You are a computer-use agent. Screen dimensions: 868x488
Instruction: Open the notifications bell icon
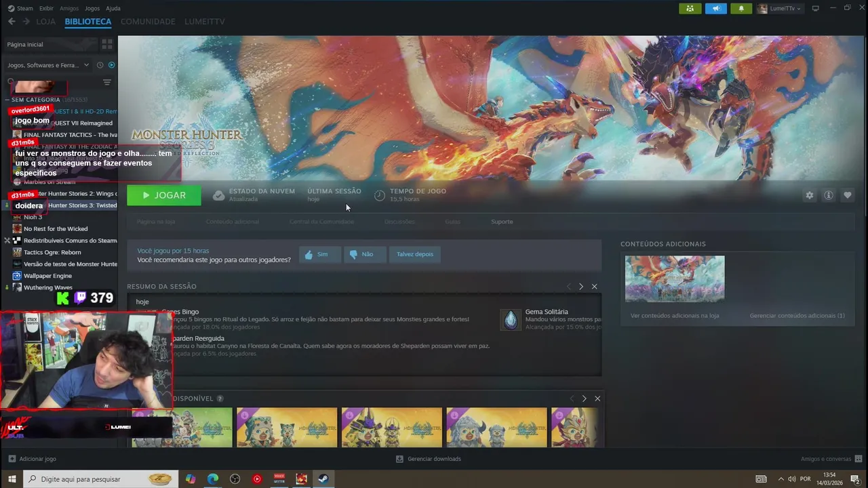[741, 8]
